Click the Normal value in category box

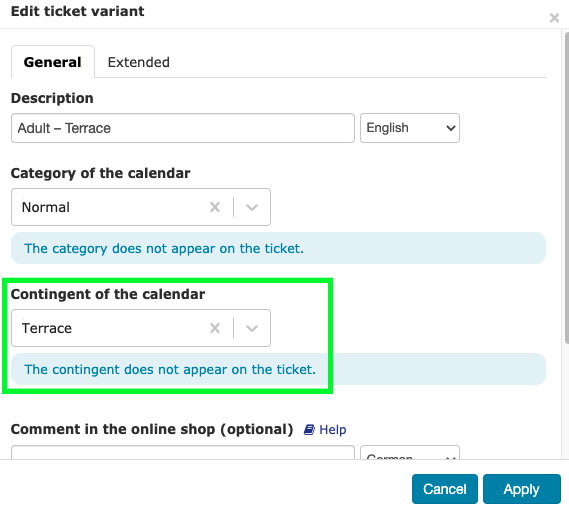point(46,207)
